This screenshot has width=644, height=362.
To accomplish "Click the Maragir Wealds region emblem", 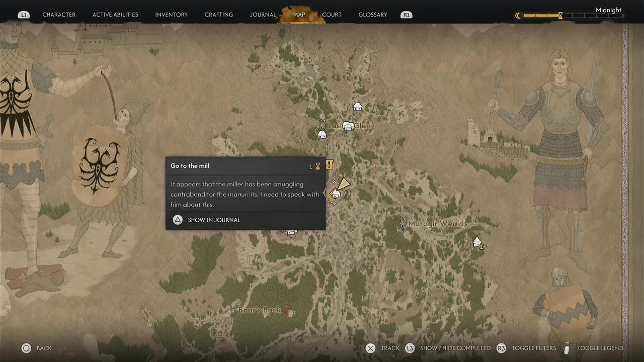I will click(x=403, y=224).
